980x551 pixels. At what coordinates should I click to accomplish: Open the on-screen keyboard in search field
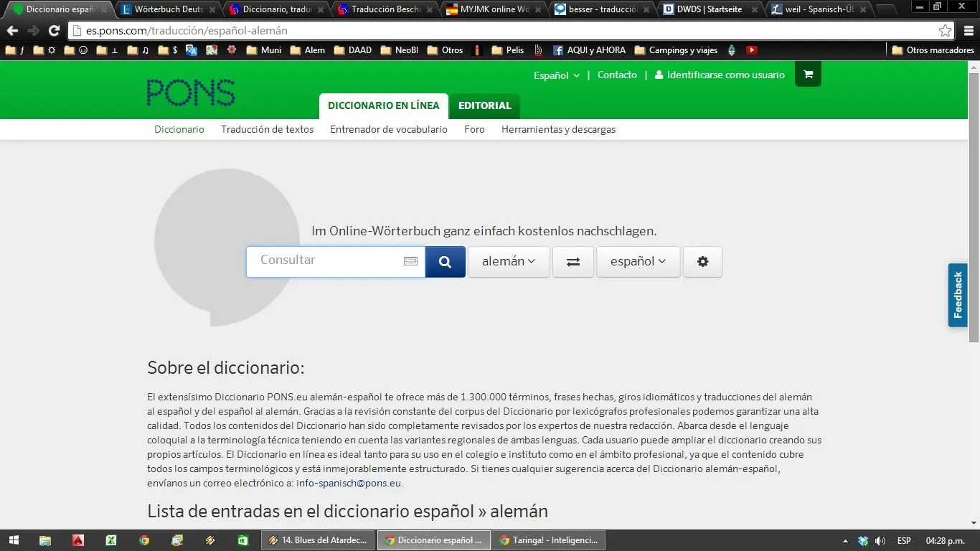(410, 261)
